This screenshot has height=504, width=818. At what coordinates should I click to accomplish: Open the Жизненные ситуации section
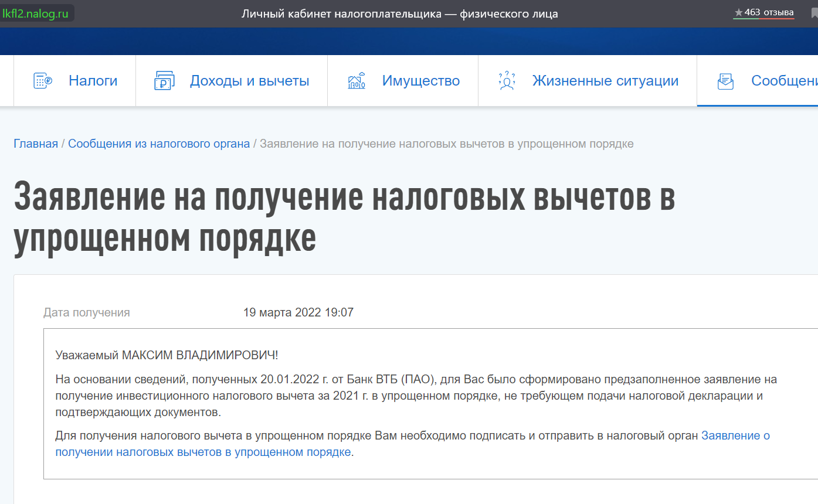(605, 81)
